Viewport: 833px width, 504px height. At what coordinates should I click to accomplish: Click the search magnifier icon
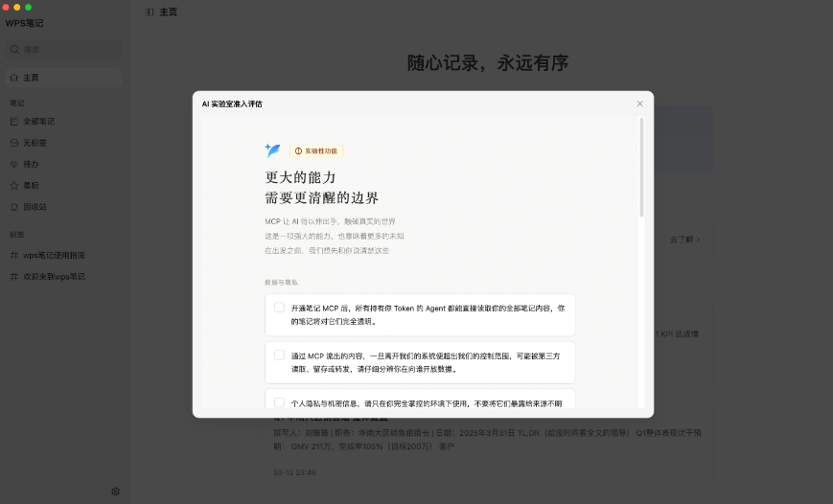[x=14, y=50]
